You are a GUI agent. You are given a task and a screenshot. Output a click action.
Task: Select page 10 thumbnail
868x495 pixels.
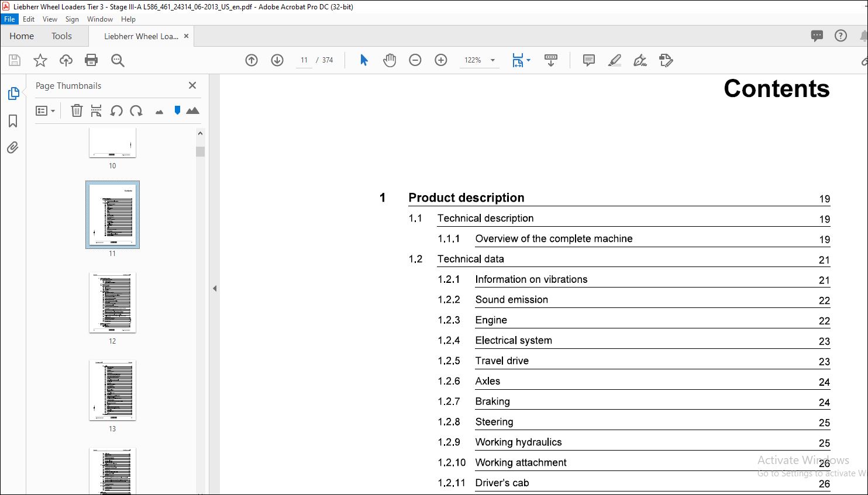(112, 143)
